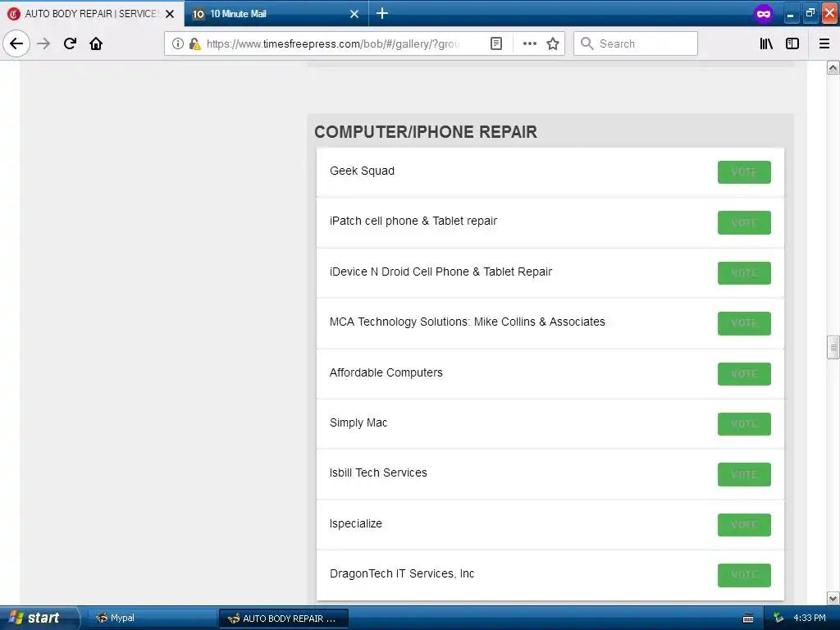The width and height of the screenshot is (840, 630).
Task: Select the Affordable Computers entry name
Action: click(386, 372)
